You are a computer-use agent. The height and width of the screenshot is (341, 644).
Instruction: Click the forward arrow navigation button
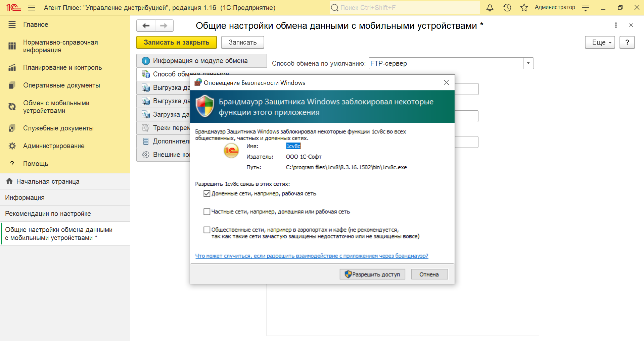(x=164, y=25)
